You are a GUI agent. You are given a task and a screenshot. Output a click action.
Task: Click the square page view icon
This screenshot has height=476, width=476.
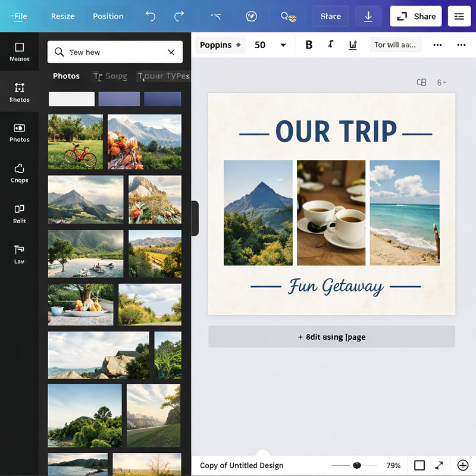coord(419,465)
